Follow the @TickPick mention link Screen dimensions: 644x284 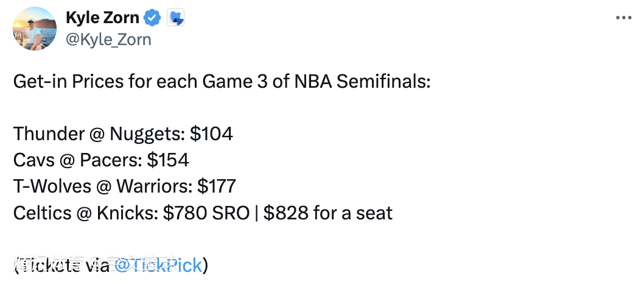[x=158, y=266]
